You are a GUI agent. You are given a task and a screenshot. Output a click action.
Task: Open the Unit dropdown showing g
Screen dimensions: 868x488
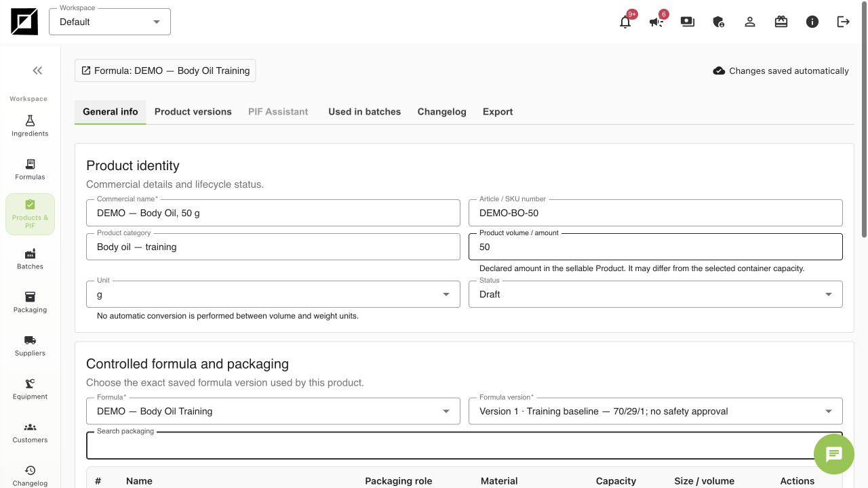[273, 294]
